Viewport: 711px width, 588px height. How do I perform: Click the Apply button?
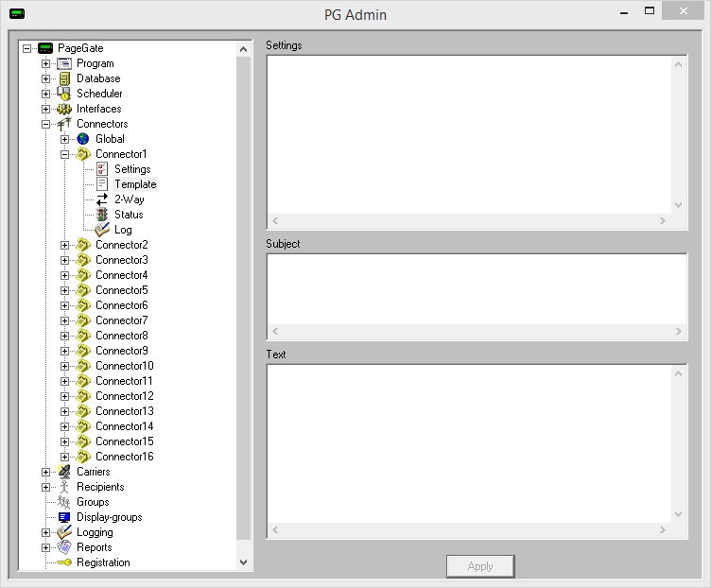(x=480, y=566)
